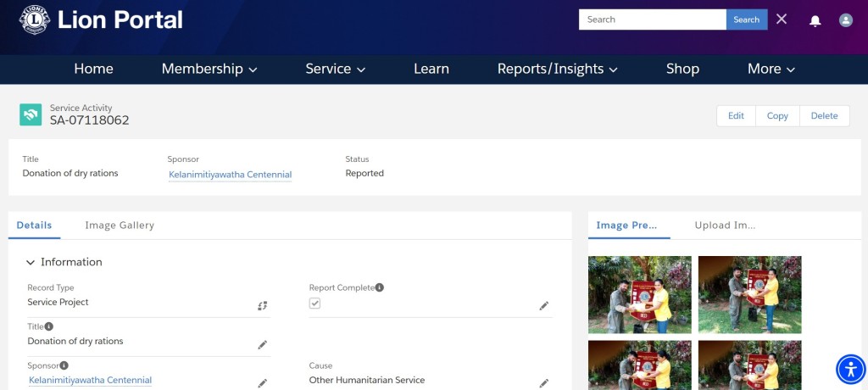Click the Other Humanitarian Service value
This screenshot has width=868, height=390.
click(x=367, y=380)
